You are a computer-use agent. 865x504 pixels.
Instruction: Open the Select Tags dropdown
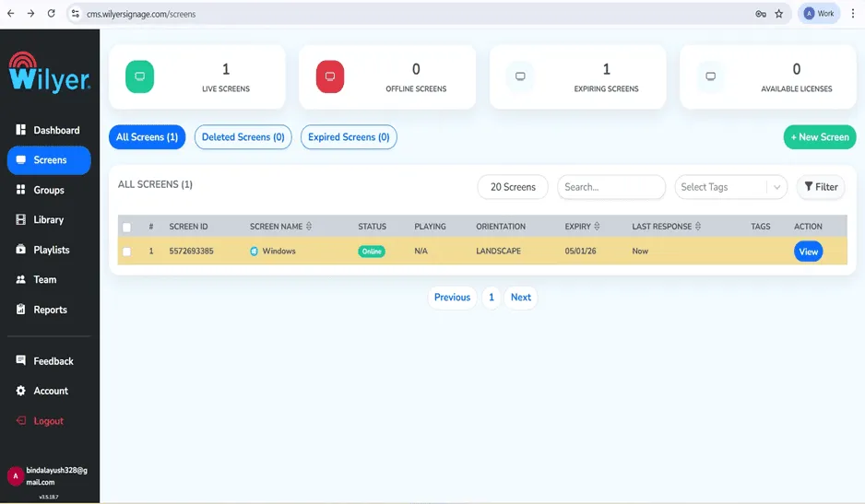(x=731, y=187)
